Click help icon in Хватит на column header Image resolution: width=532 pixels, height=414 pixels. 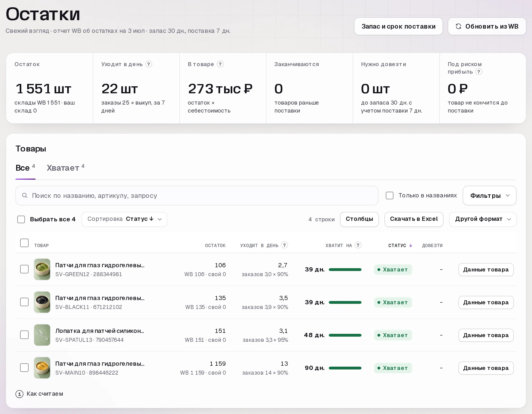pos(358,245)
